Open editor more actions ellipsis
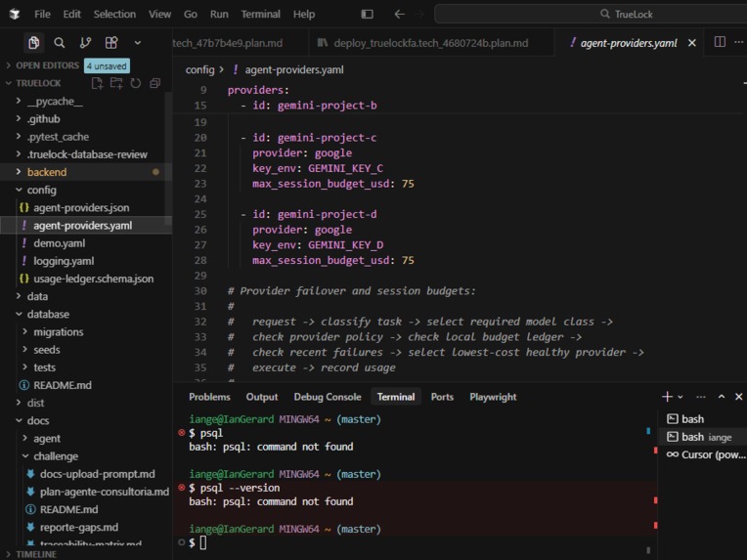This screenshot has height=560, width=747. click(x=738, y=42)
